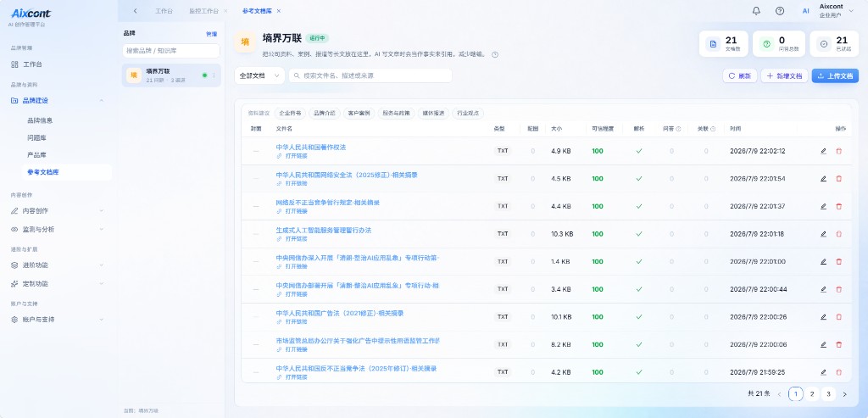This screenshot has height=418, width=868.
Task: Click the 管理 link in brand panel
Action: pos(211,34)
